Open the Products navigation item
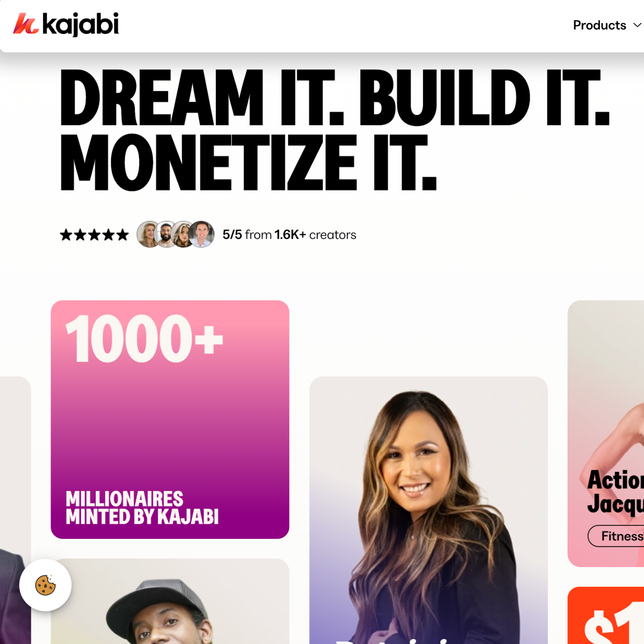 click(x=599, y=25)
